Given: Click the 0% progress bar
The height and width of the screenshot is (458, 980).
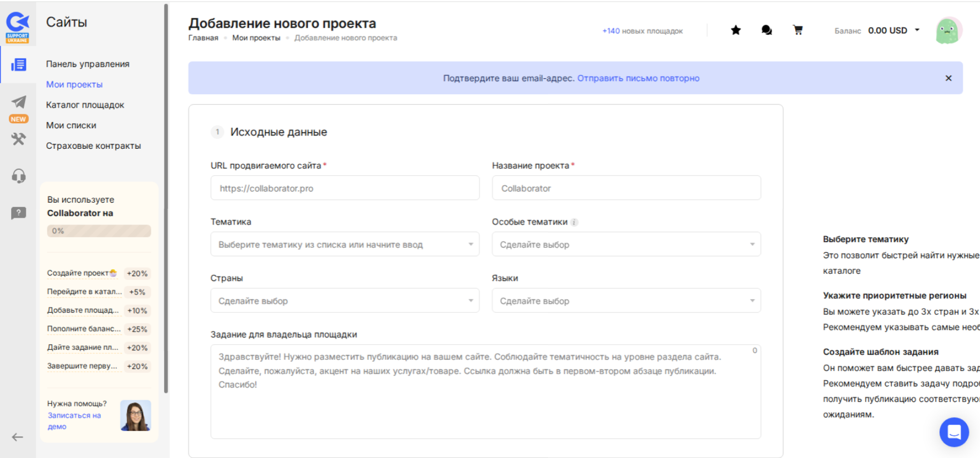Looking at the screenshot, I should coord(99,231).
